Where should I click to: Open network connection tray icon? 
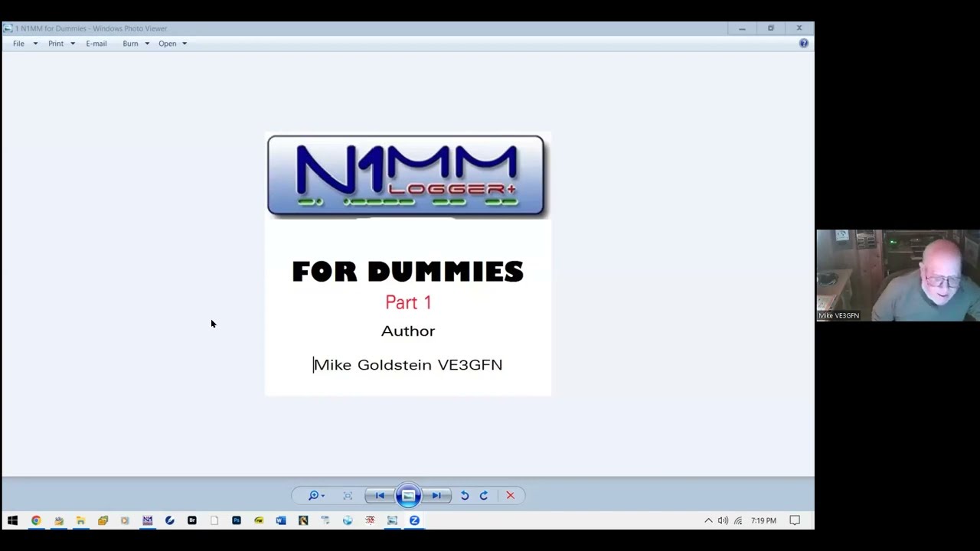[x=738, y=520]
